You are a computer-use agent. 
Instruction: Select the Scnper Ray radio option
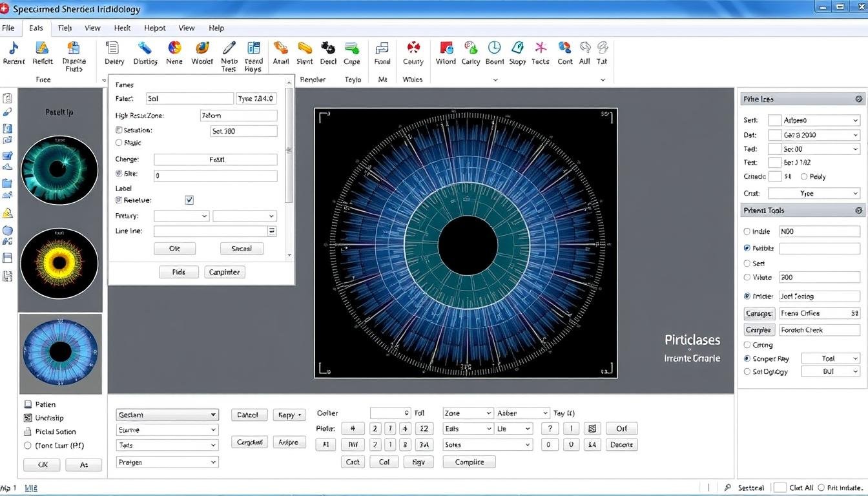pos(747,358)
